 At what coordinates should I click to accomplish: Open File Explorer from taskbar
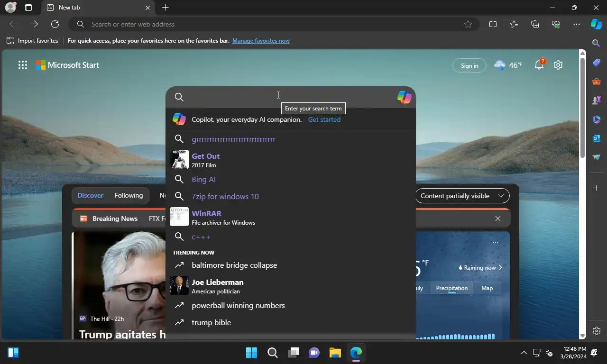(x=335, y=353)
